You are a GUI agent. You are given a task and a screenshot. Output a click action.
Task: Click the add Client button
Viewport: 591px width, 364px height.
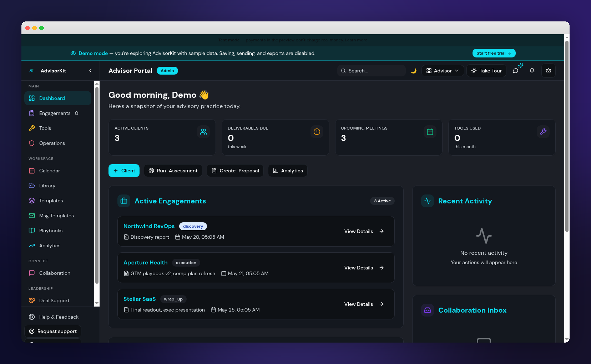pos(124,171)
